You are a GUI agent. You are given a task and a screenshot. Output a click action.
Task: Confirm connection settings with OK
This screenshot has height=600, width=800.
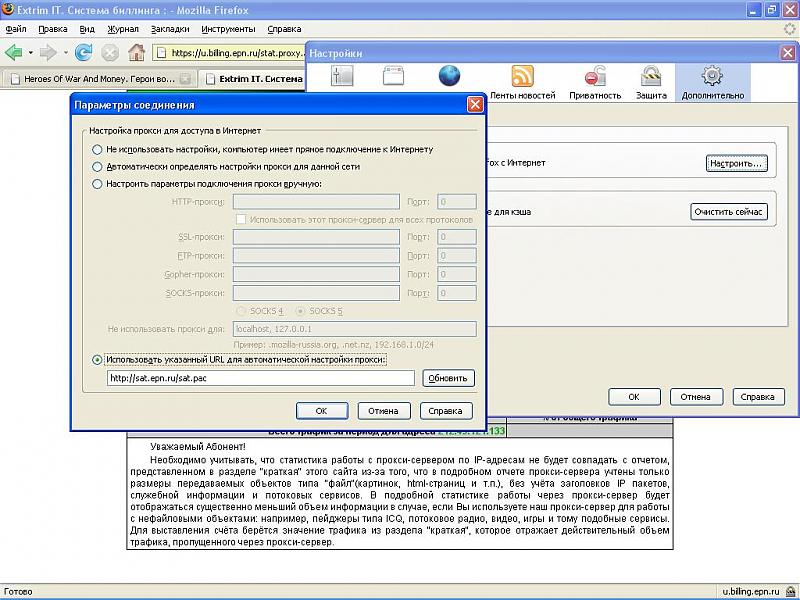click(322, 411)
